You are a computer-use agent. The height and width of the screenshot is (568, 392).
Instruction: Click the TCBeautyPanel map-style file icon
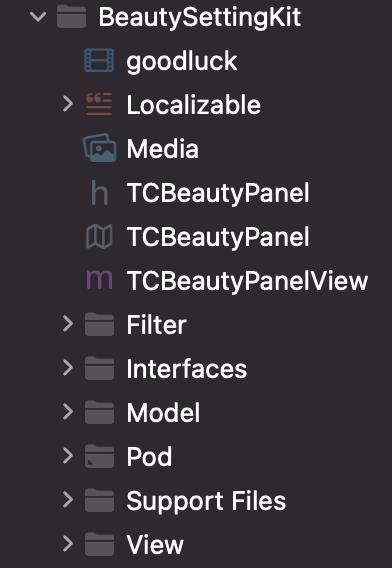point(99,237)
